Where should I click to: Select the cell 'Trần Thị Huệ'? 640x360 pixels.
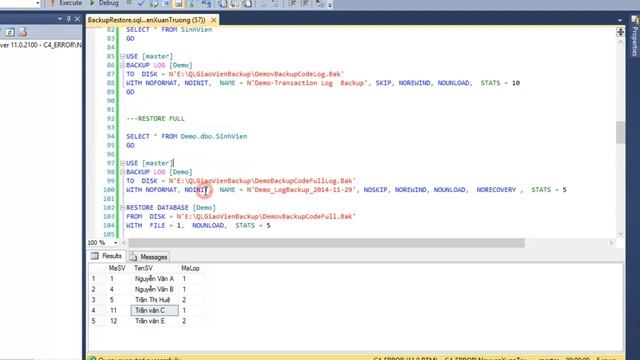tap(154, 300)
